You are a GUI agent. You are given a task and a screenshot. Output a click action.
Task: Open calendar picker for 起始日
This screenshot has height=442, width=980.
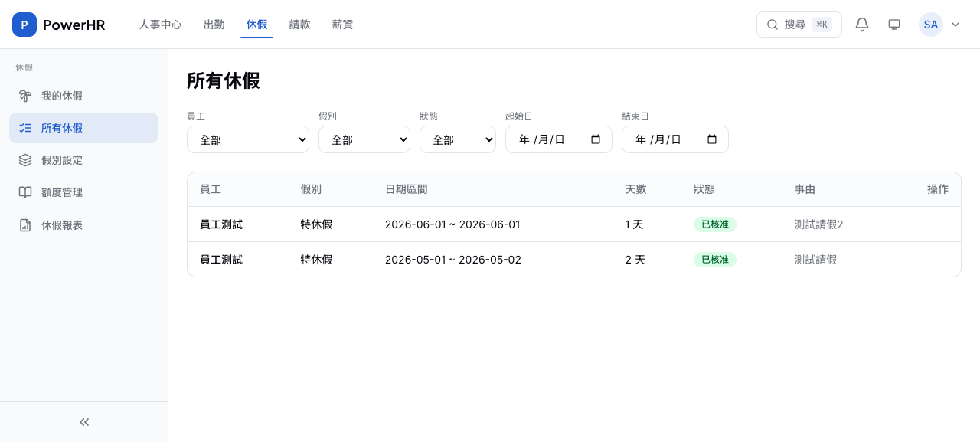596,139
